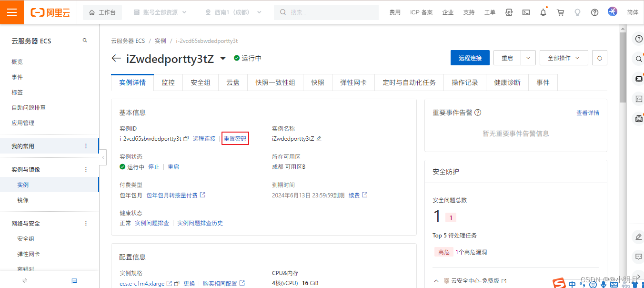The width and height of the screenshot is (644, 288).
Task: Collapse the sidebar with edge arrow
Action: (103, 157)
